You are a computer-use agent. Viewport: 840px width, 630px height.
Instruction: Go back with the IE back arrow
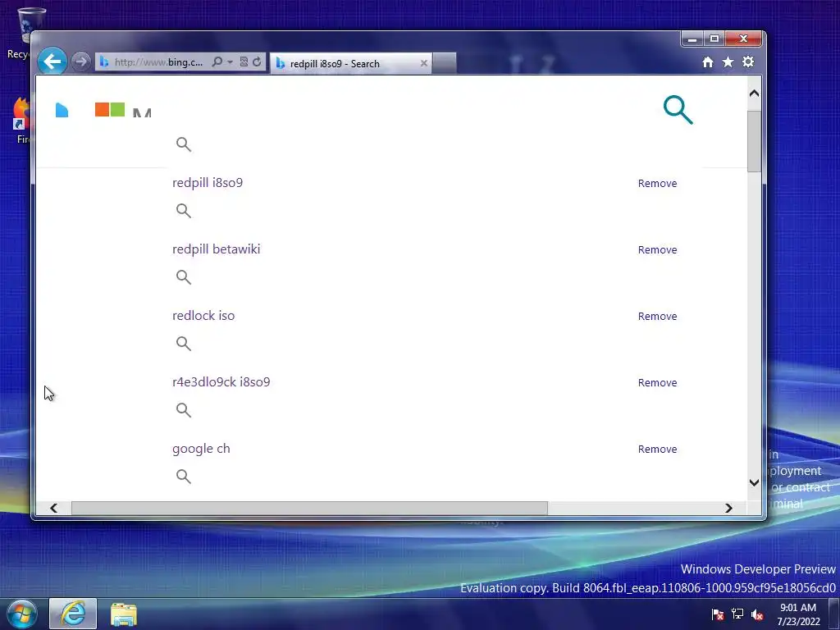[52, 62]
